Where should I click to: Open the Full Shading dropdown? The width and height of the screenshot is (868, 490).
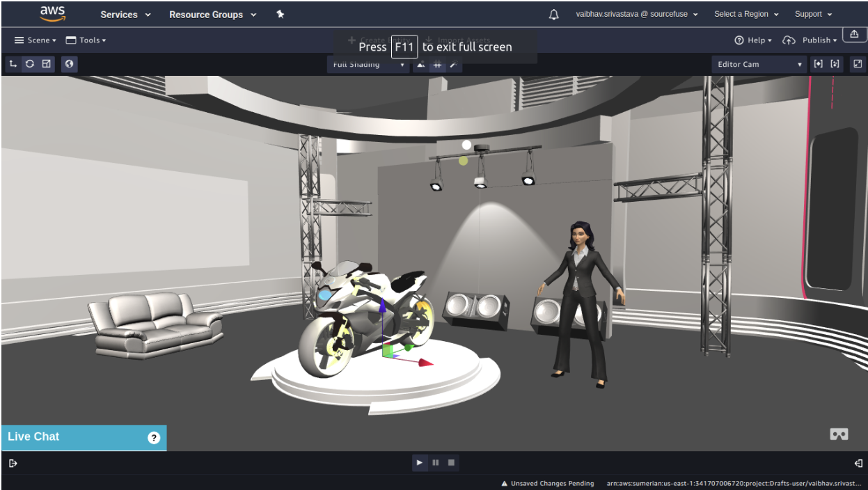pos(368,65)
